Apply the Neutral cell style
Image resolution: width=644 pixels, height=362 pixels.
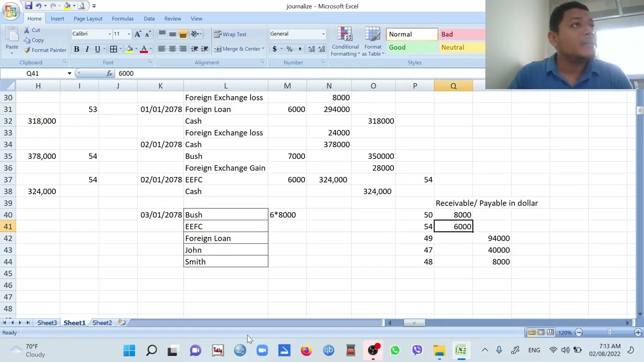coord(462,47)
